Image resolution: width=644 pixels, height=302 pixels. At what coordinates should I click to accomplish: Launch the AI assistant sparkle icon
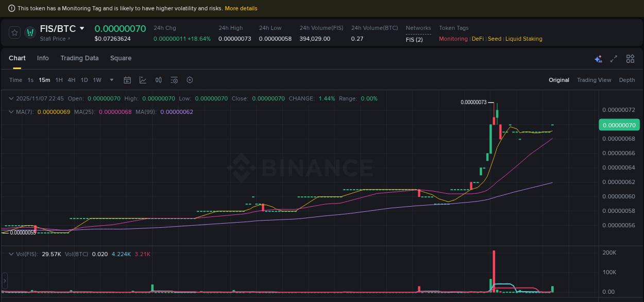(x=598, y=59)
